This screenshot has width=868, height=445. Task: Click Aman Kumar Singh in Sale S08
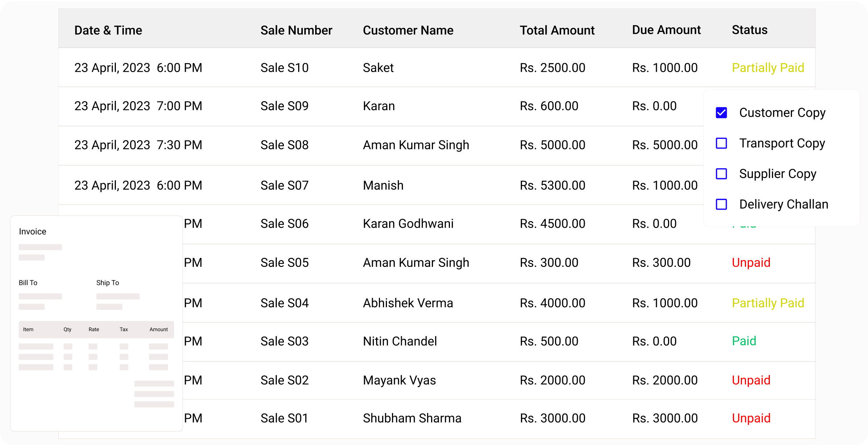[x=416, y=145]
